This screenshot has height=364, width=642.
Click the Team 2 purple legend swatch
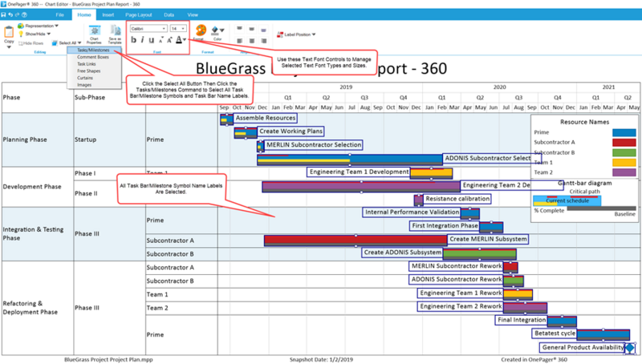pos(624,172)
